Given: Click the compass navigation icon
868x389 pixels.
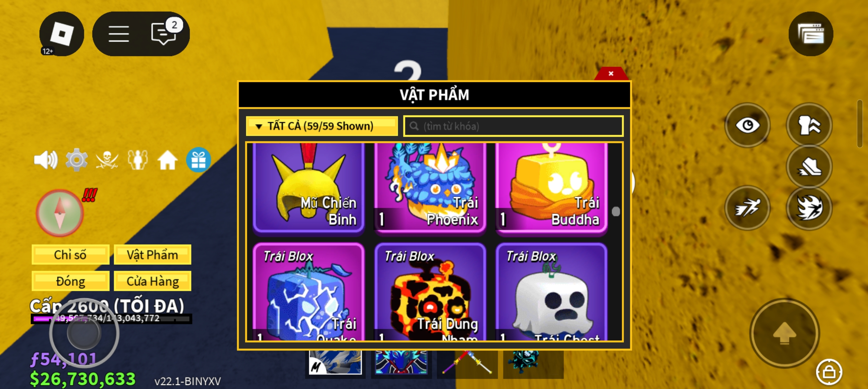Looking at the screenshot, I should click(x=60, y=213).
